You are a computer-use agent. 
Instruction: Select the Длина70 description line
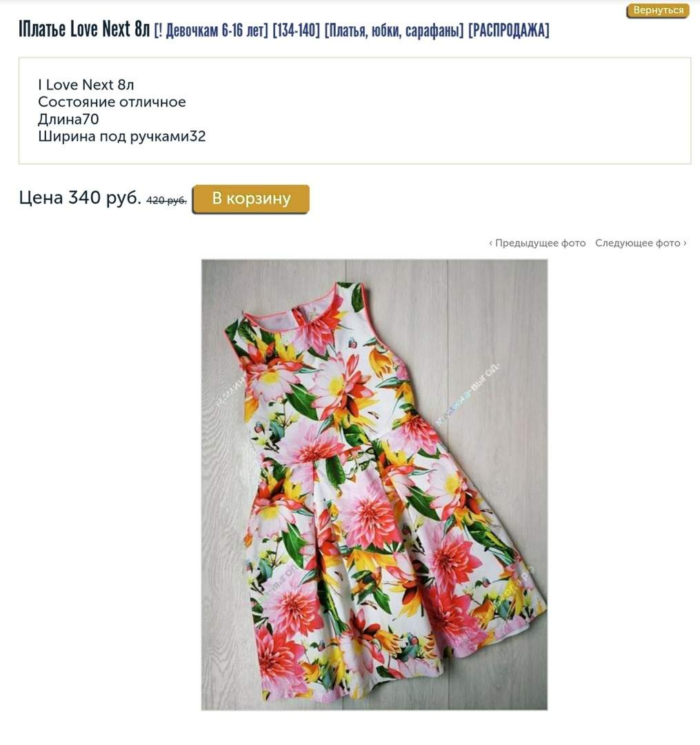click(68, 119)
